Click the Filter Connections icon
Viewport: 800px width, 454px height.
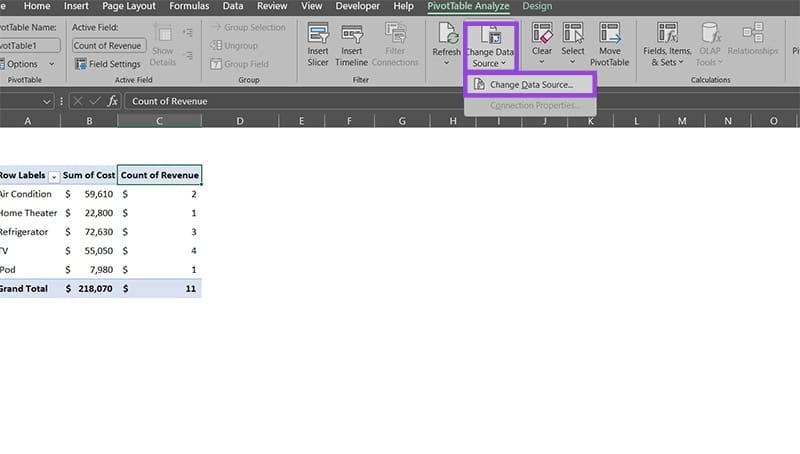pyautogui.click(x=394, y=34)
